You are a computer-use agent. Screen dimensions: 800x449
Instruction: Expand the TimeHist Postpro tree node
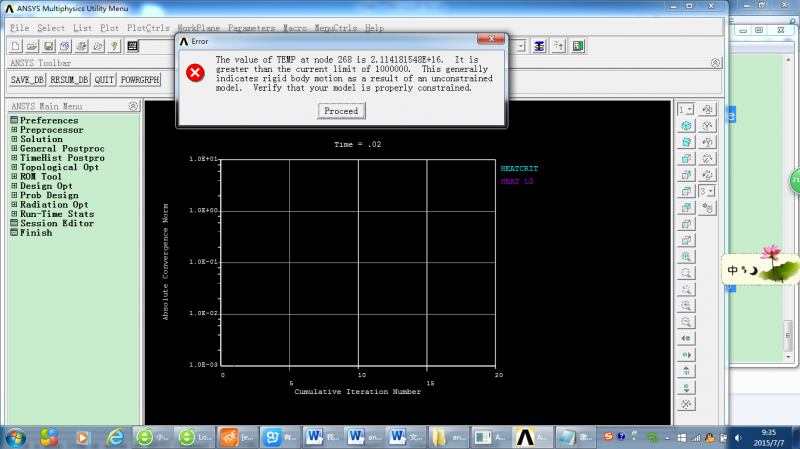(14, 158)
